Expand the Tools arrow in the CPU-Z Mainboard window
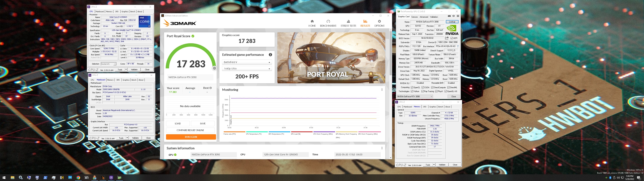The height and width of the screenshot is (181, 644). [127, 138]
